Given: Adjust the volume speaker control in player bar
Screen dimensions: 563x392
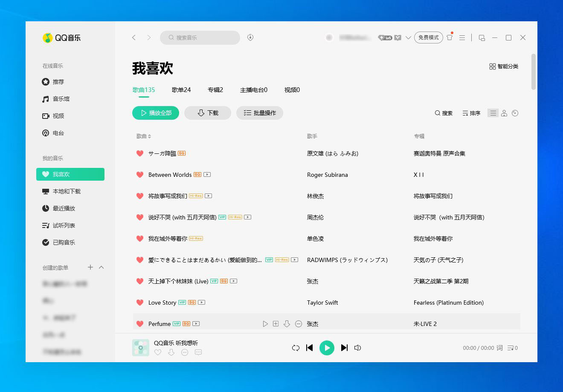Looking at the screenshot, I should pos(357,348).
